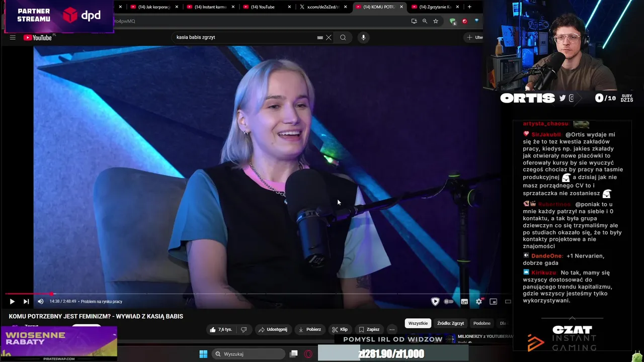Close the KOMU POTRZEBNY browser tab
This screenshot has height=362, width=644.
pyautogui.click(x=401, y=7)
